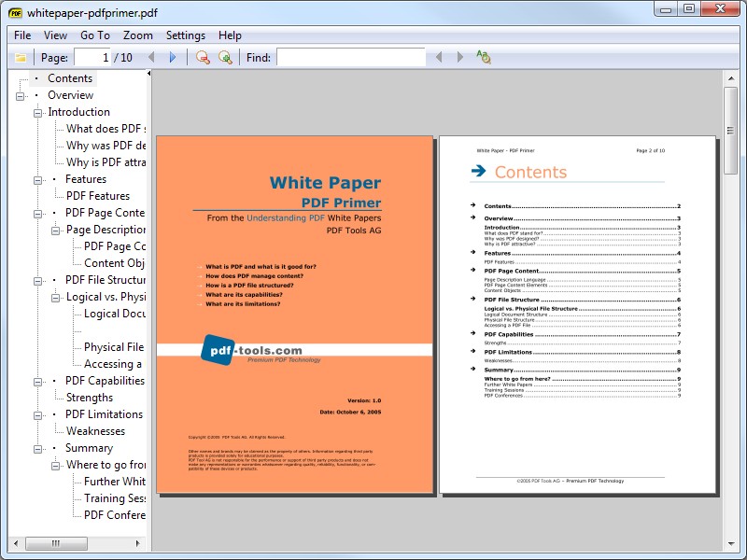
Task: Open the Settings menu
Action: 185,35
